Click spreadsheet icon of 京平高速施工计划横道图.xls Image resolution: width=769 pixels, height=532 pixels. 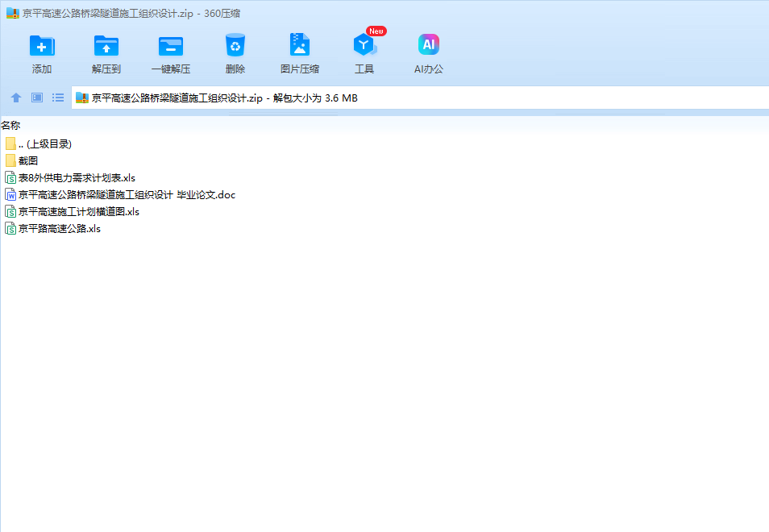(x=10, y=211)
